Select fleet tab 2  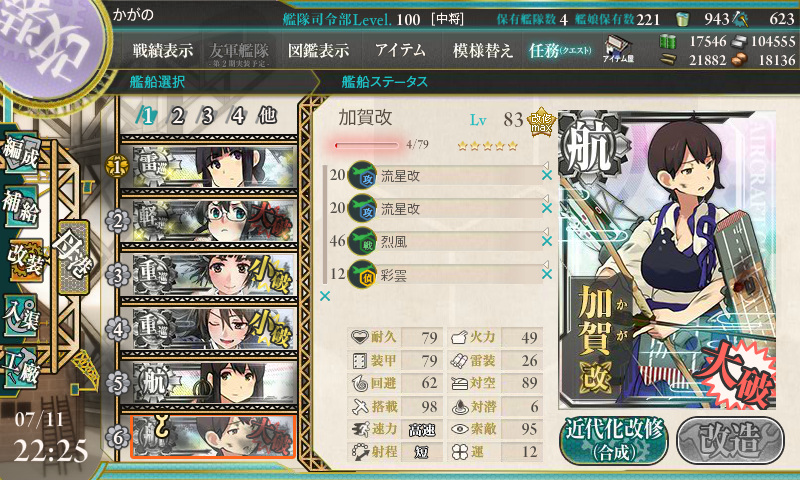point(177,116)
